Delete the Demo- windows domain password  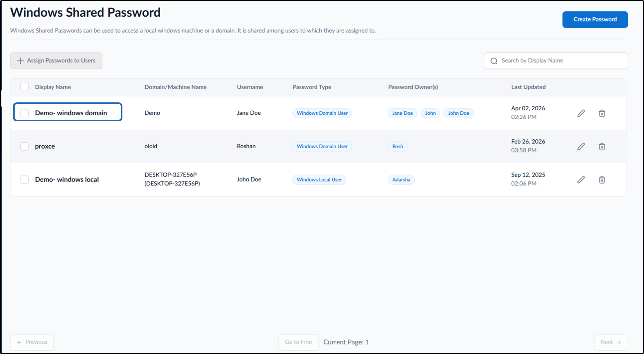tap(602, 113)
